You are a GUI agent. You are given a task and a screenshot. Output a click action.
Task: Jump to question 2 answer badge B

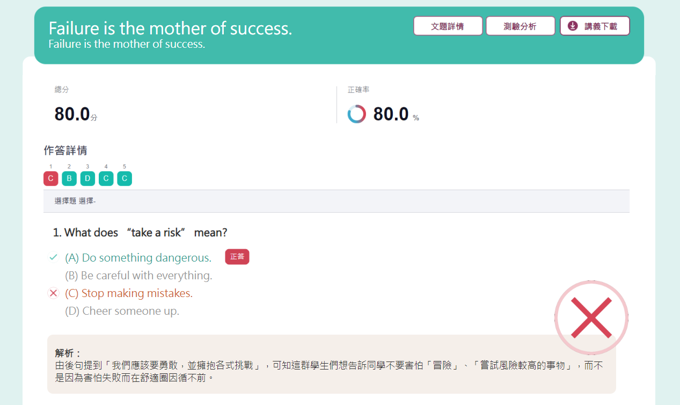pos(69,178)
